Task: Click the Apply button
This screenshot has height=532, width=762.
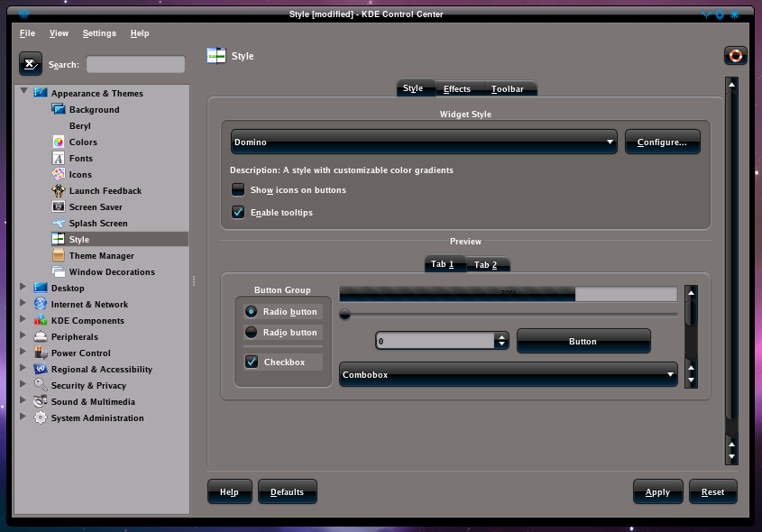Action: 658,491
